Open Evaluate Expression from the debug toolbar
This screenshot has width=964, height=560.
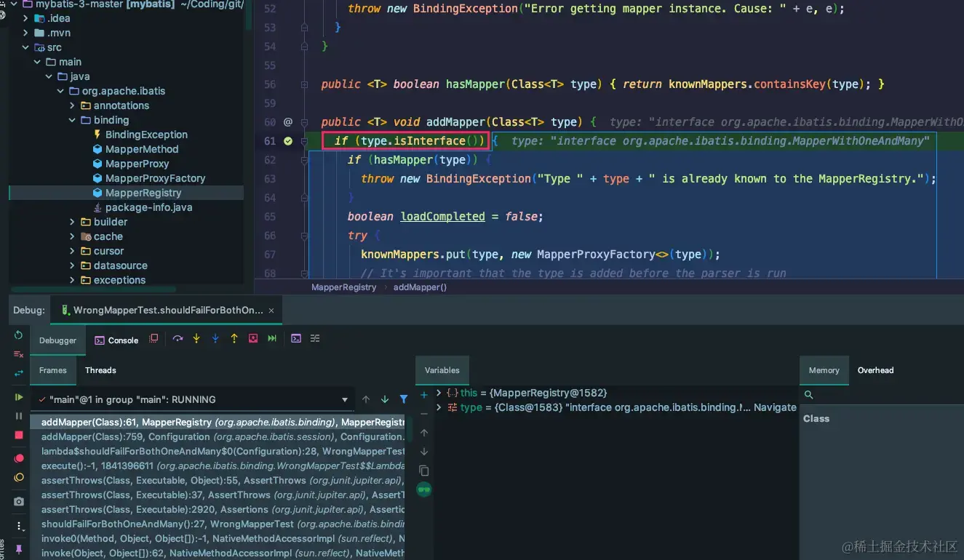[296, 339]
